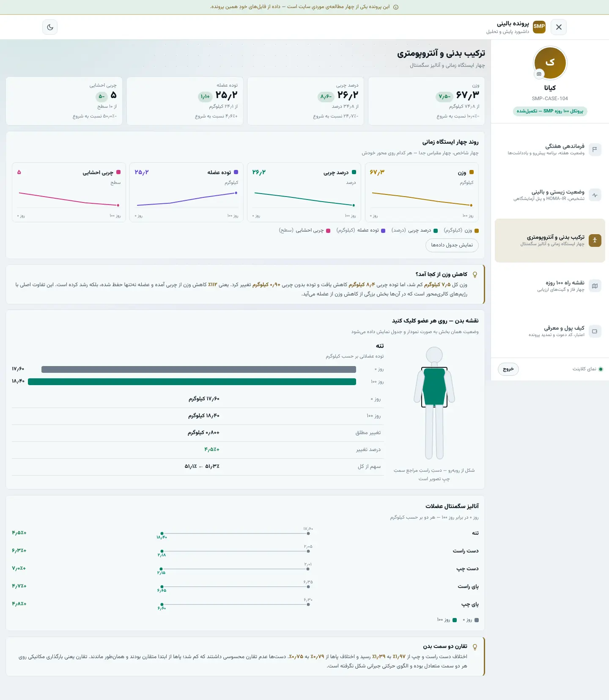Open the 'کیف پول و معرفی' sidebar item

[x=550, y=331]
